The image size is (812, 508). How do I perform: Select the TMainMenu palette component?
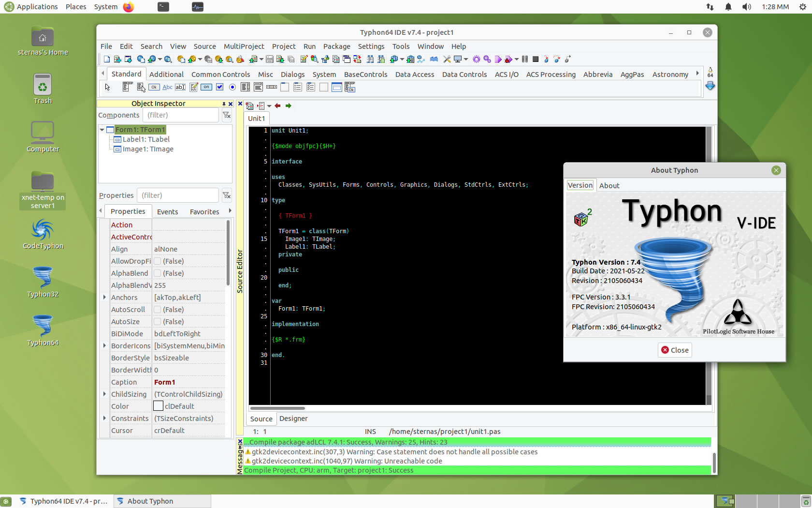tap(128, 87)
